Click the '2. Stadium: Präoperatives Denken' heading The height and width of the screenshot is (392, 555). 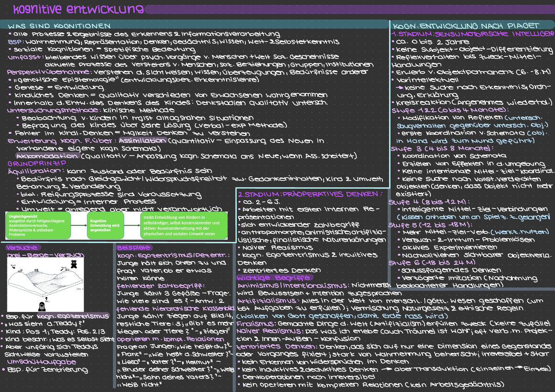click(x=310, y=193)
